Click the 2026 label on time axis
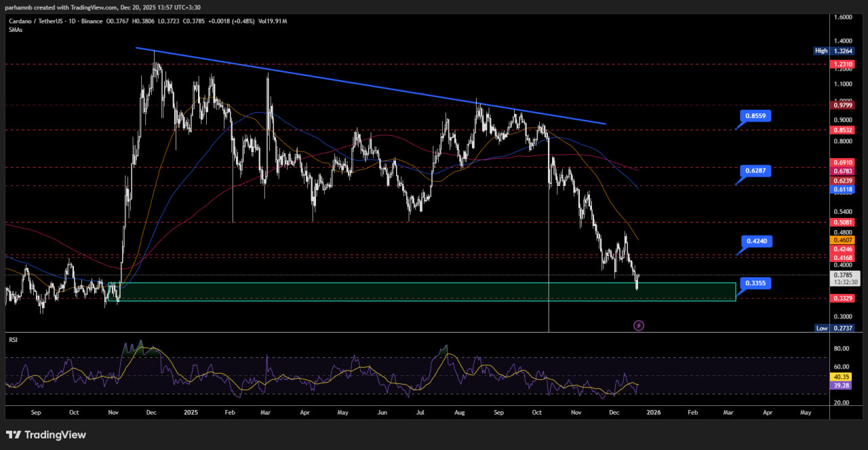The image size is (868, 450). [654, 412]
